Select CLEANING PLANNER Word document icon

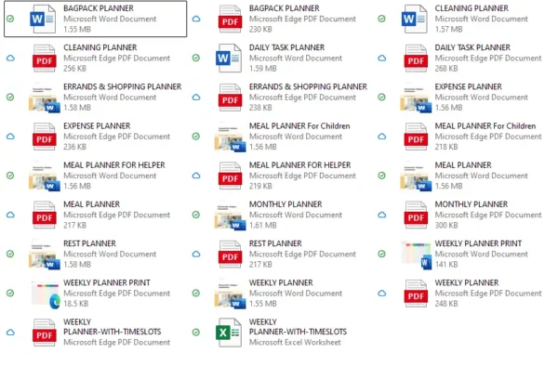[x=414, y=19]
